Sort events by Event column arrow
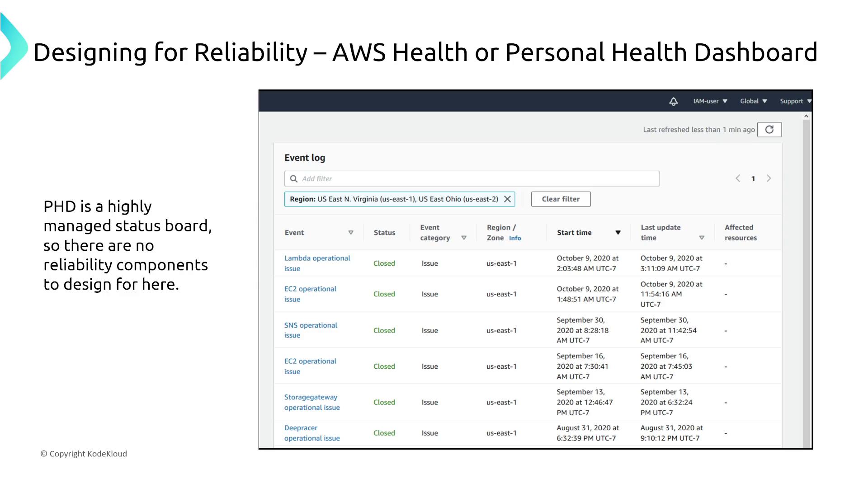868x488 pixels. click(x=351, y=233)
